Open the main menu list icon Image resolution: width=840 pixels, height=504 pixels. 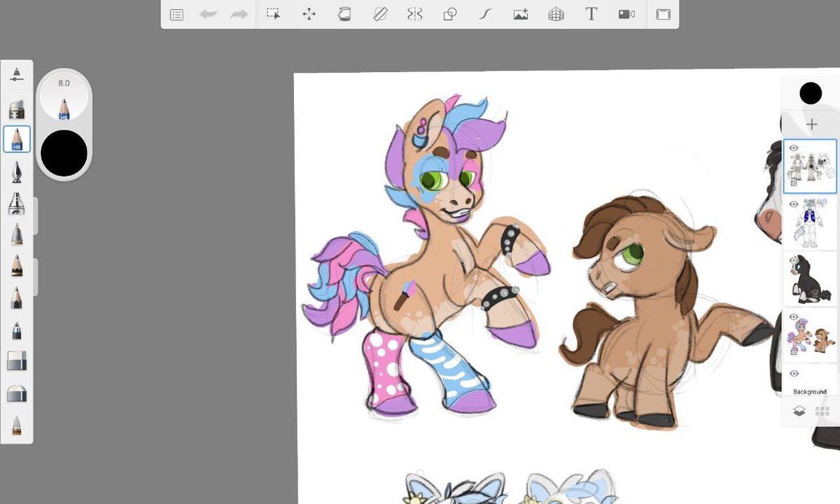click(176, 15)
